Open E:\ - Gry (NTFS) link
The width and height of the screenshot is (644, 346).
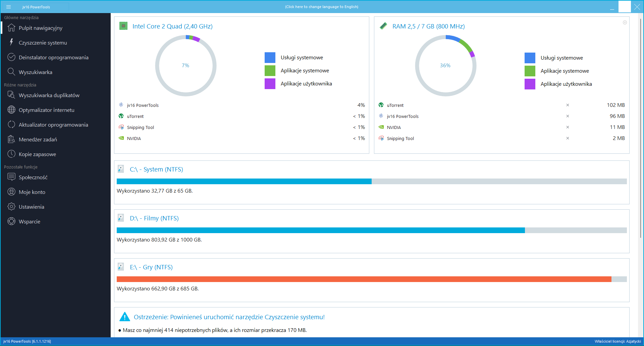[151, 267]
